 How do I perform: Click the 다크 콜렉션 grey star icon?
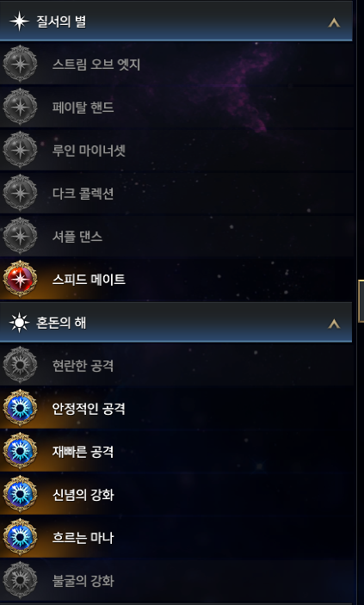pos(20,193)
